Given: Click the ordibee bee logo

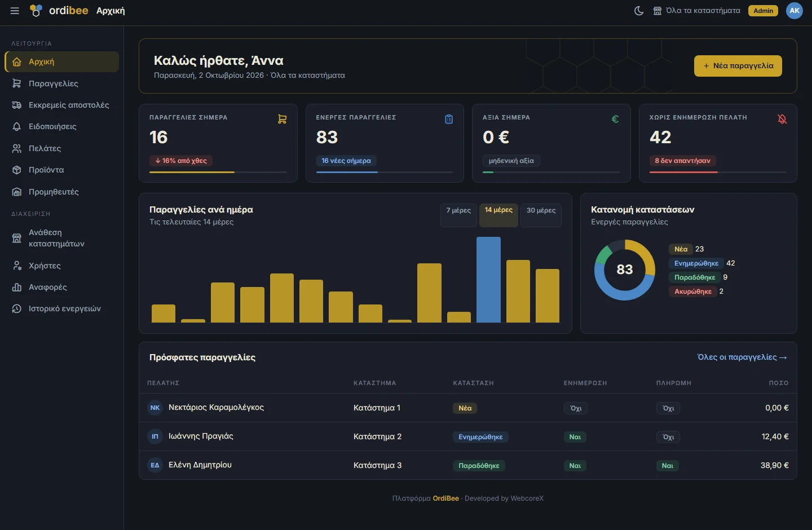Looking at the screenshot, I should click(x=36, y=11).
